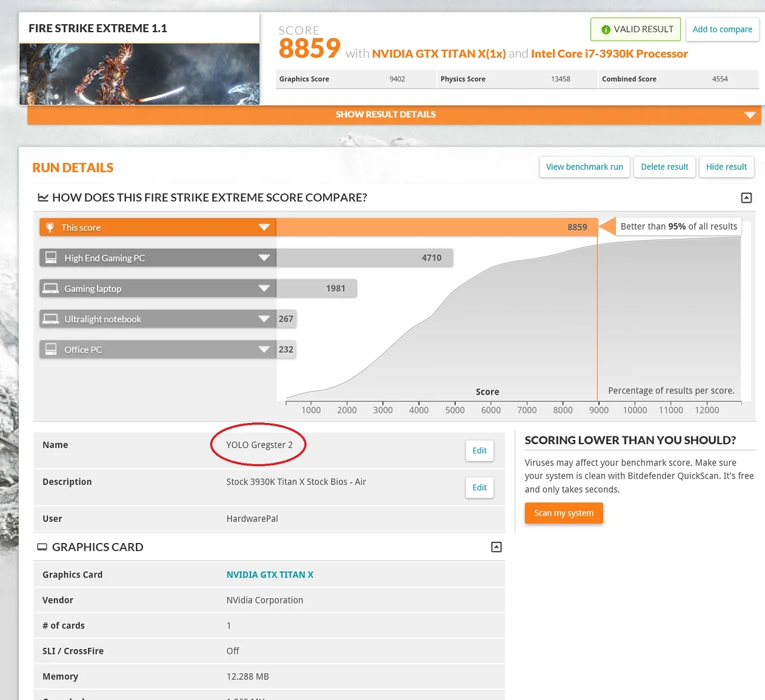Click the desktop icon beside Office PC

51,349
